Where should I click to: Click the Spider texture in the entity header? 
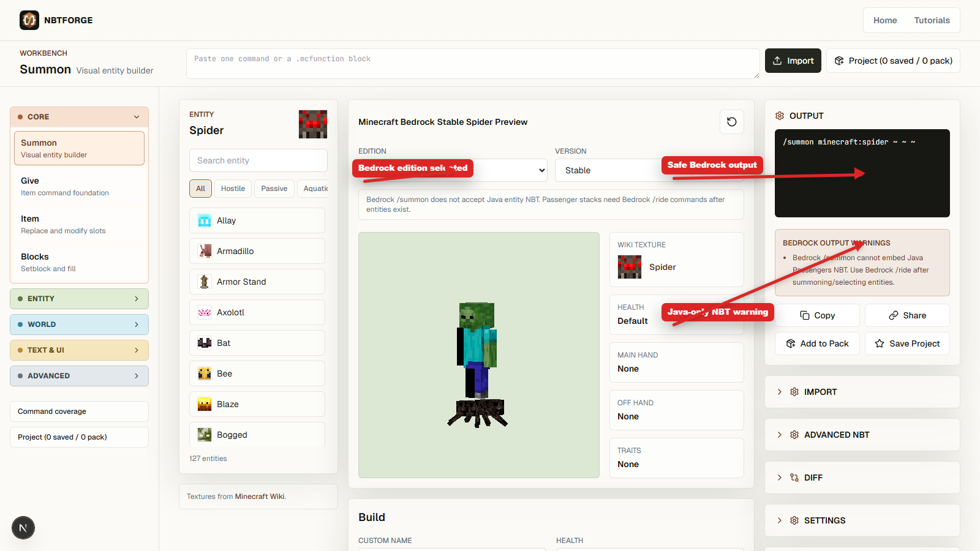(x=313, y=124)
